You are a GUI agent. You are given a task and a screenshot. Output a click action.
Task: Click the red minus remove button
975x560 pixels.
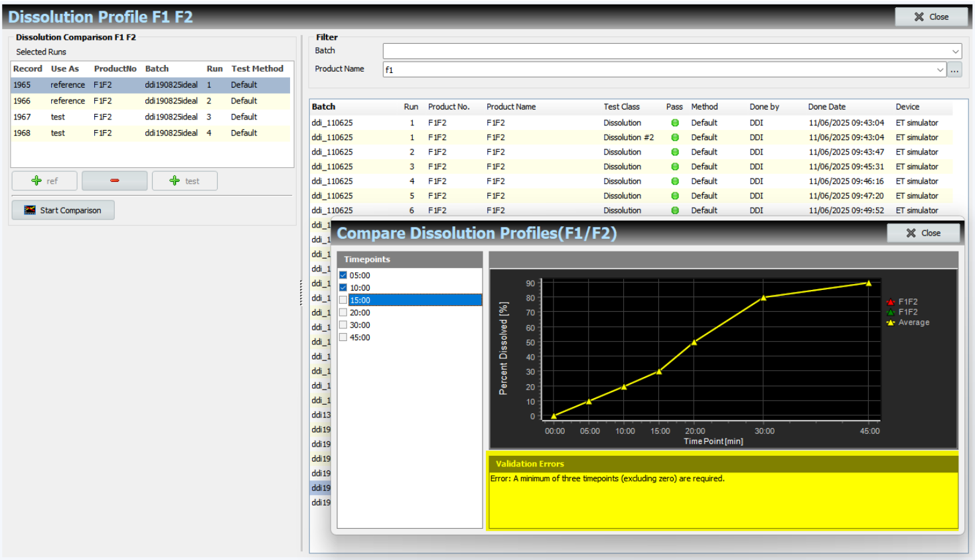click(114, 180)
